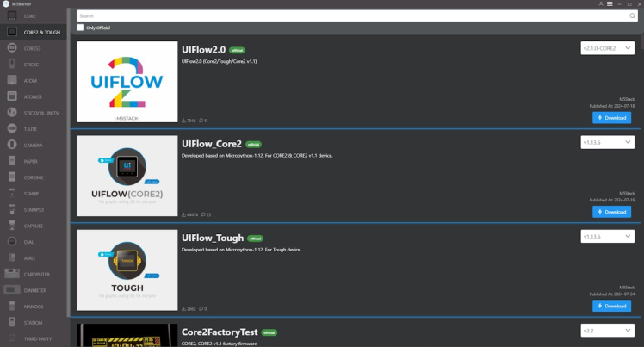644x347 pixels.
Task: Download the UIFlow_Core2 firmware
Action: (x=611, y=212)
